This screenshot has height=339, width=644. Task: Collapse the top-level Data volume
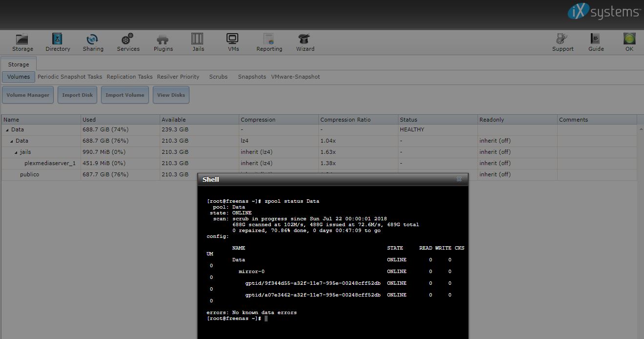click(7, 130)
